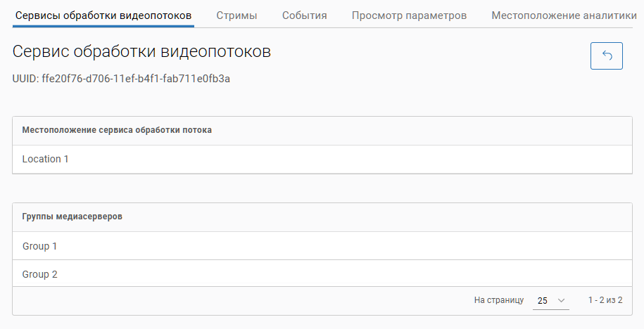644x329 pixels.
Task: Open the Стримы tab
Action: pos(236,15)
